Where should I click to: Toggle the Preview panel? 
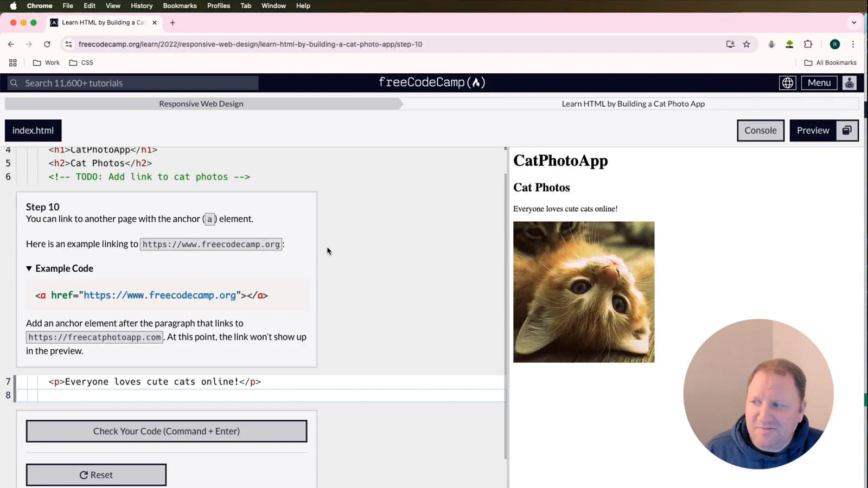point(813,131)
